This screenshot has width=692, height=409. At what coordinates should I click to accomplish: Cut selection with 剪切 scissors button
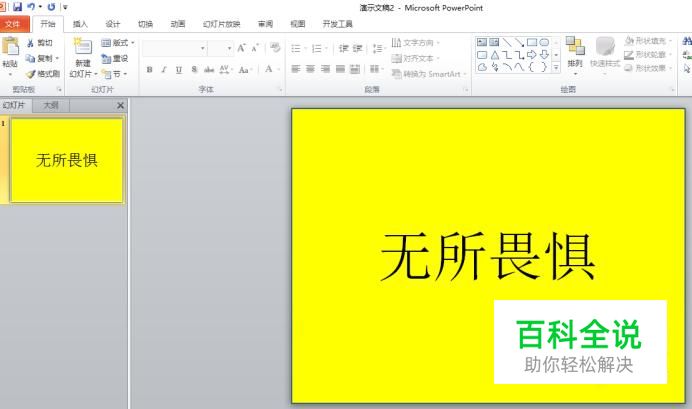(x=39, y=43)
